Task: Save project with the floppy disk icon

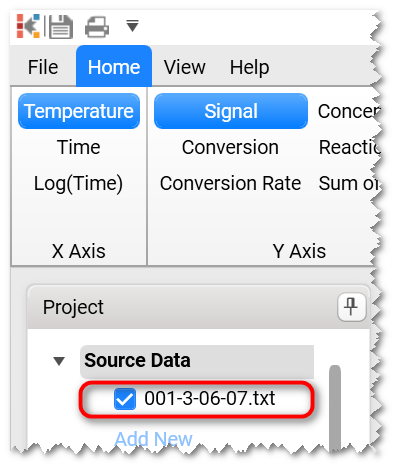Action: 61,26
